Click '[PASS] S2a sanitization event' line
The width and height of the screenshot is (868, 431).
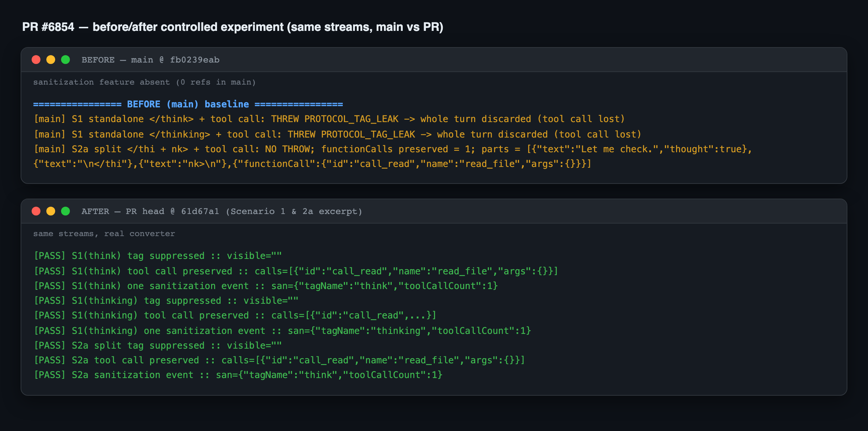[x=238, y=375]
